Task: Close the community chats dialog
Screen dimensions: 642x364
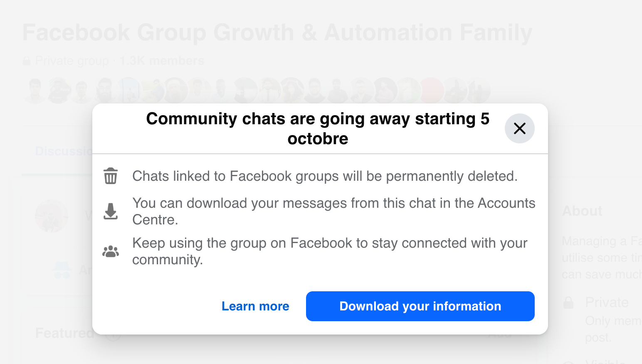Action: [519, 128]
